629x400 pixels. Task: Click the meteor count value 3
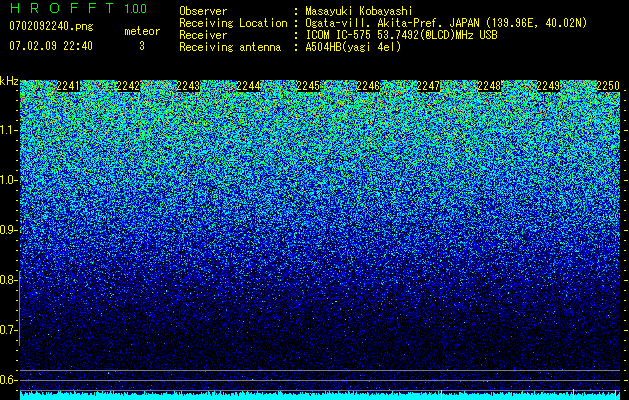(142, 46)
